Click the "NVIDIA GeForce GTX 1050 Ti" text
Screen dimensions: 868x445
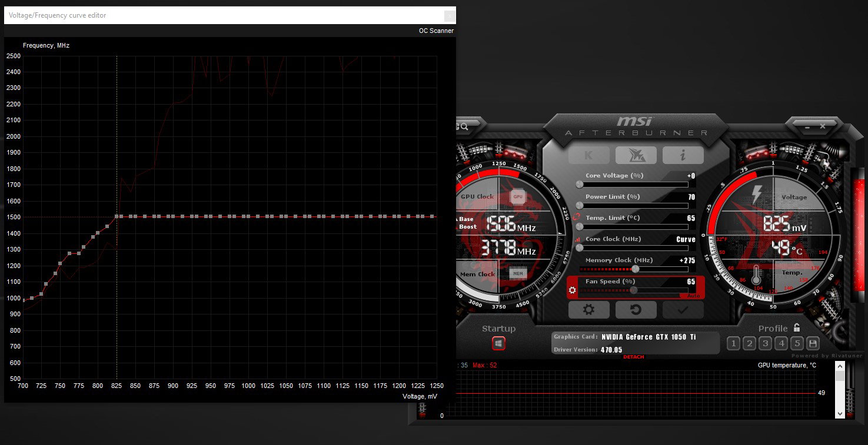pos(648,337)
